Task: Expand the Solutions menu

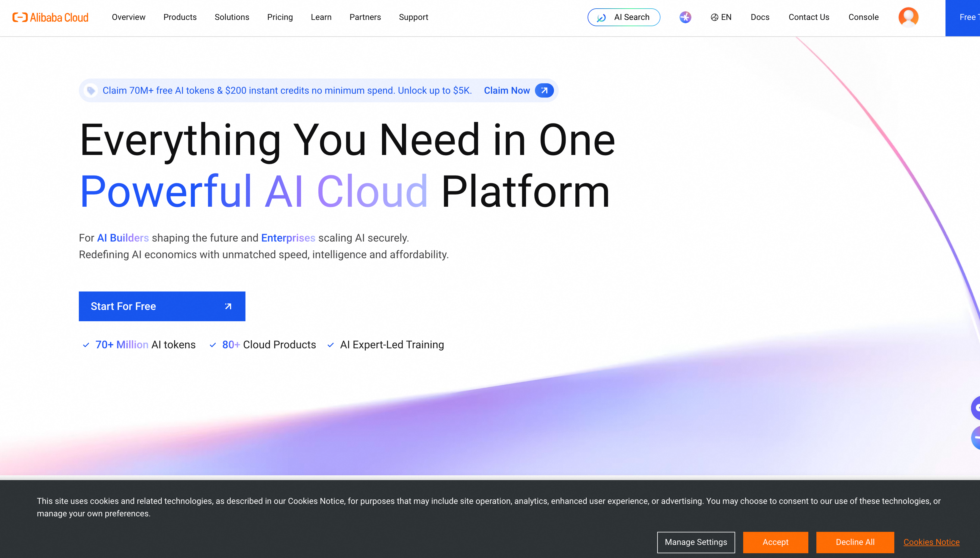Action: tap(231, 17)
